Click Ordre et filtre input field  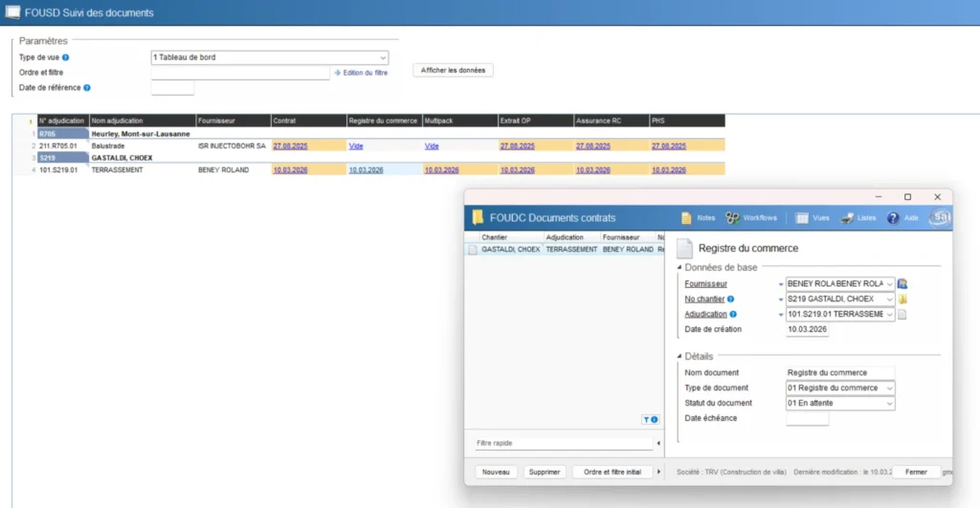click(240, 73)
